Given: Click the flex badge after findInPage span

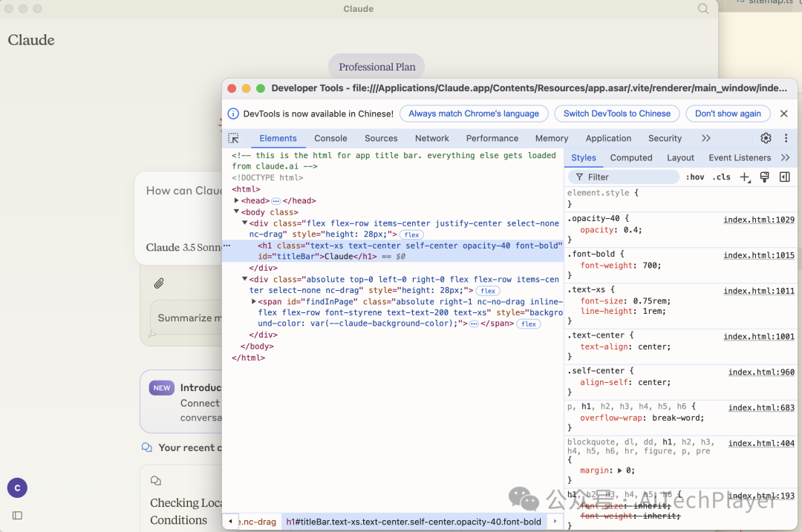Looking at the screenshot, I should point(529,324).
